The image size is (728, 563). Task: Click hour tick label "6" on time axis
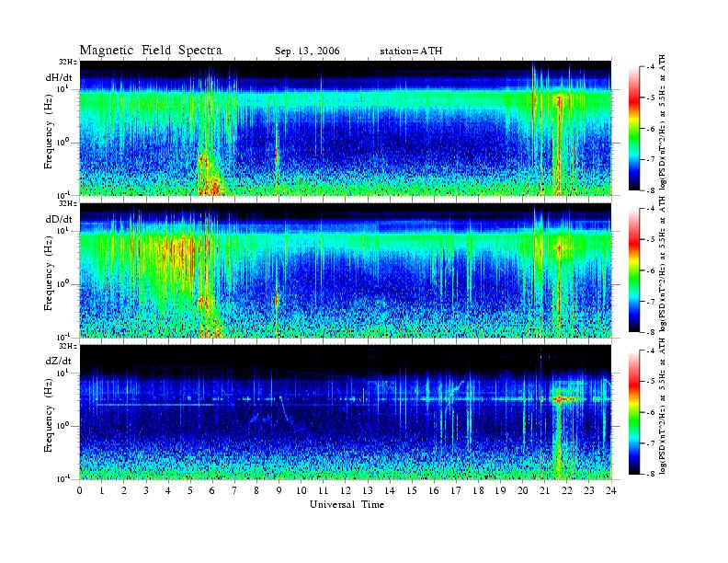212,490
